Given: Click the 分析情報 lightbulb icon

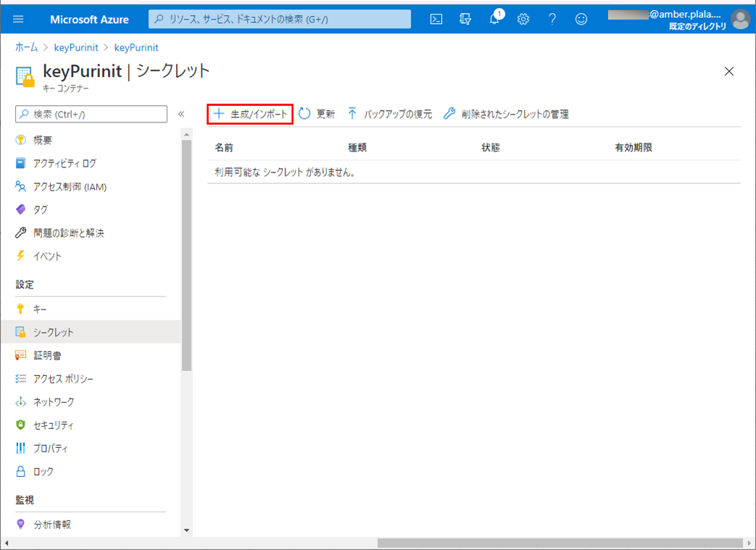Looking at the screenshot, I should tap(20, 524).
